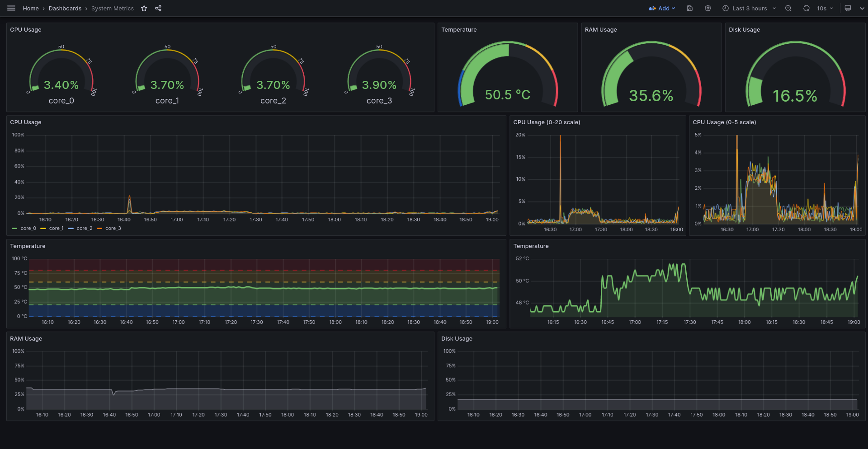Open the RAM Usage gauge panel title
Viewport: 868px width, 449px height.
[601, 29]
